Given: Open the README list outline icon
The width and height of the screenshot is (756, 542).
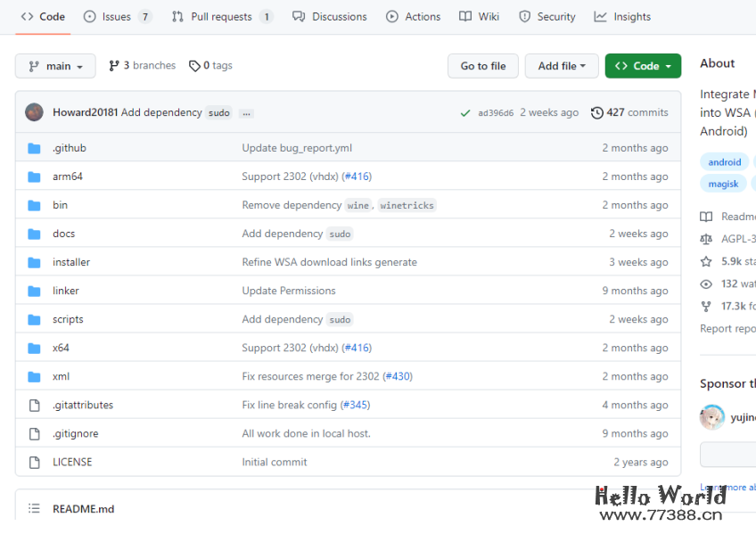Looking at the screenshot, I should tap(34, 509).
